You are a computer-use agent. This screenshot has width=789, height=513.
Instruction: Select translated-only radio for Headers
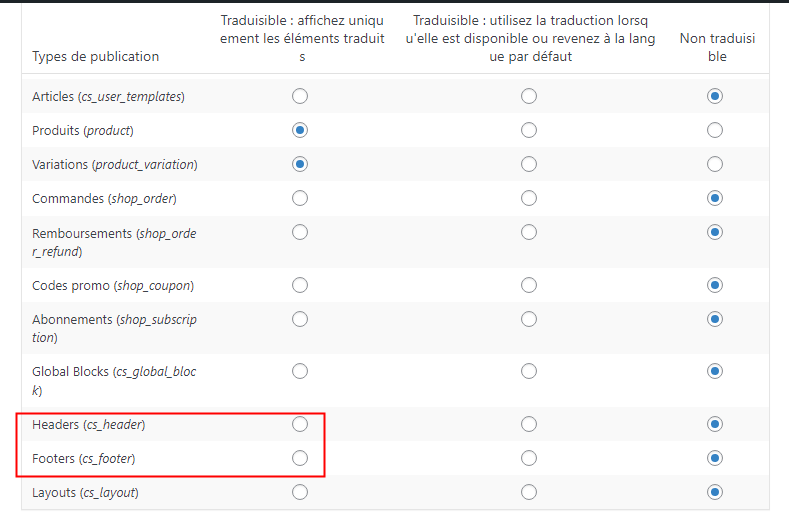coord(300,424)
